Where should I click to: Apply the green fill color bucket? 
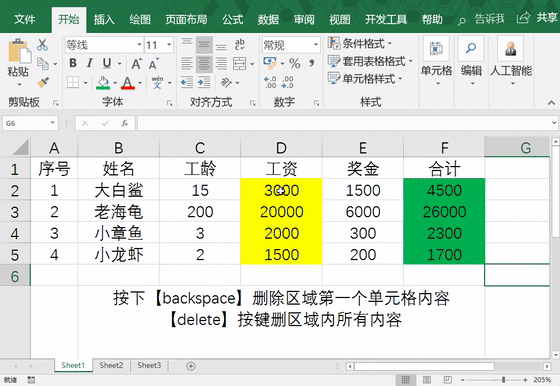tap(103, 82)
